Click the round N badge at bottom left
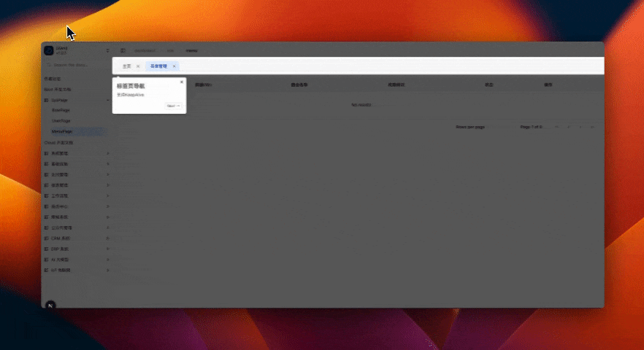The width and height of the screenshot is (644, 350). pos(50,306)
